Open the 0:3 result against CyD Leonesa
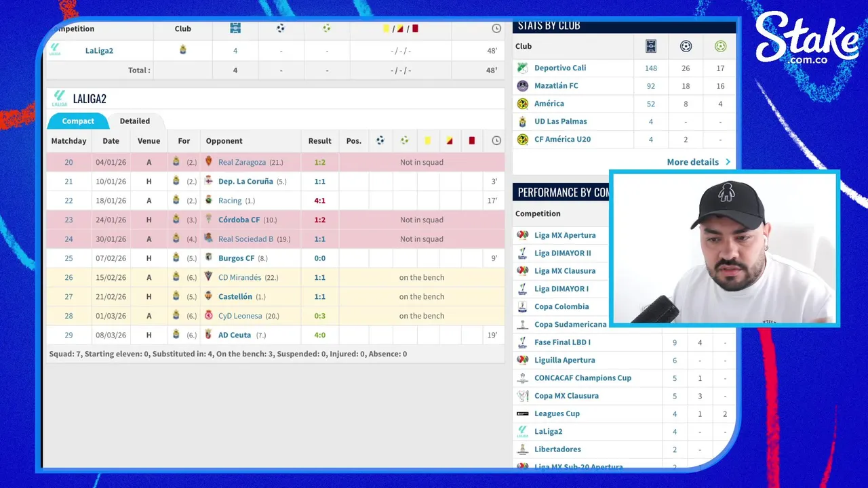This screenshot has width=868, height=488. pyautogui.click(x=320, y=316)
